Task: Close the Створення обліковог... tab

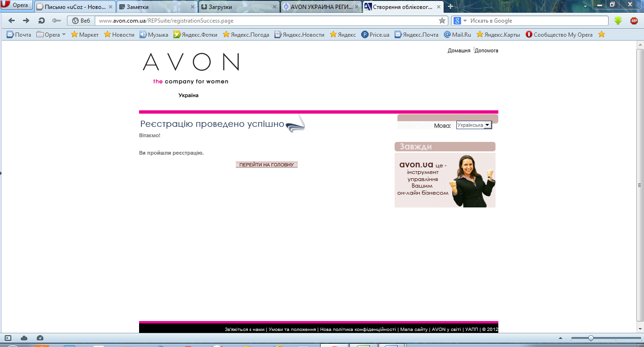Action: [x=438, y=7]
